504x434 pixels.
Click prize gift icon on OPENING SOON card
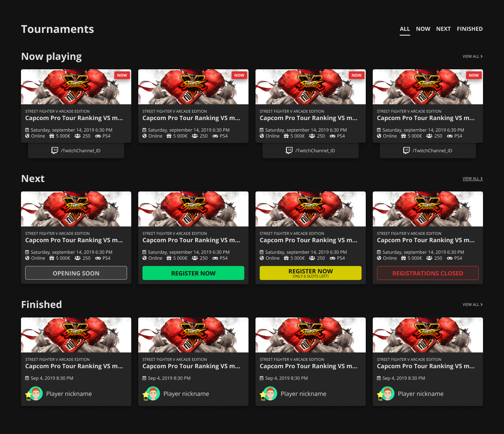[x=52, y=258]
